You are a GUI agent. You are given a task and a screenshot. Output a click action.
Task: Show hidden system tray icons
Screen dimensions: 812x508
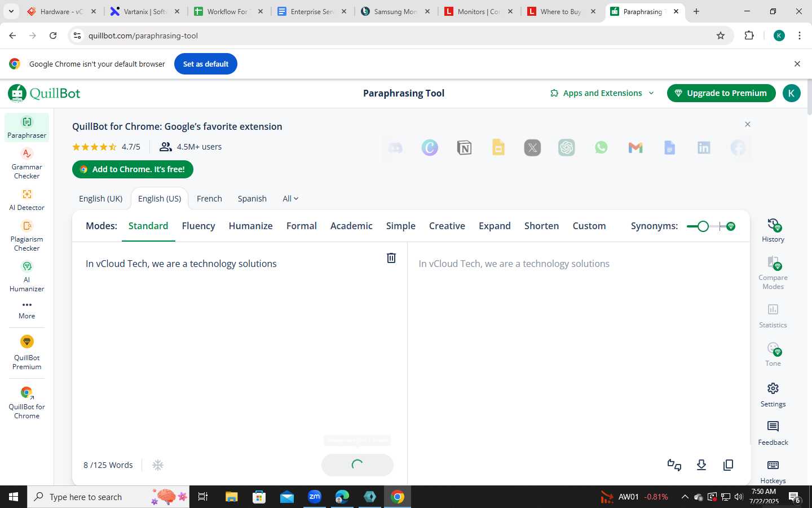pos(685,497)
